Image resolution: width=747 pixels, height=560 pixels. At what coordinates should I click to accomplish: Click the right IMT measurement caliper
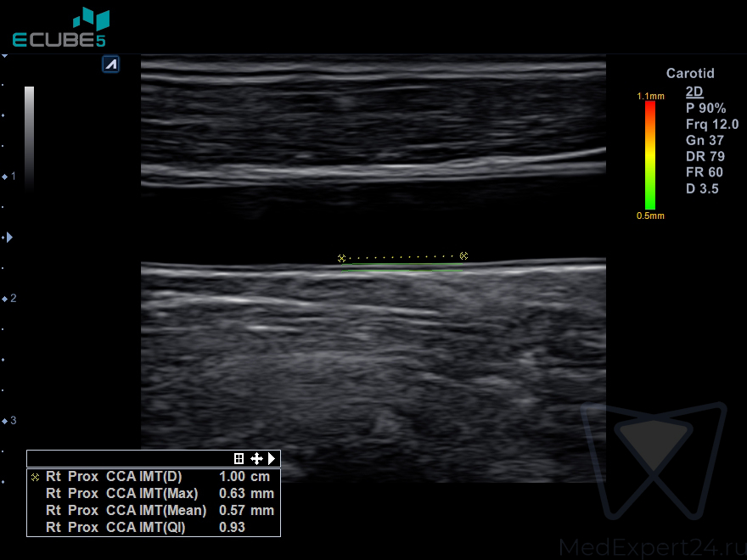coord(463,255)
